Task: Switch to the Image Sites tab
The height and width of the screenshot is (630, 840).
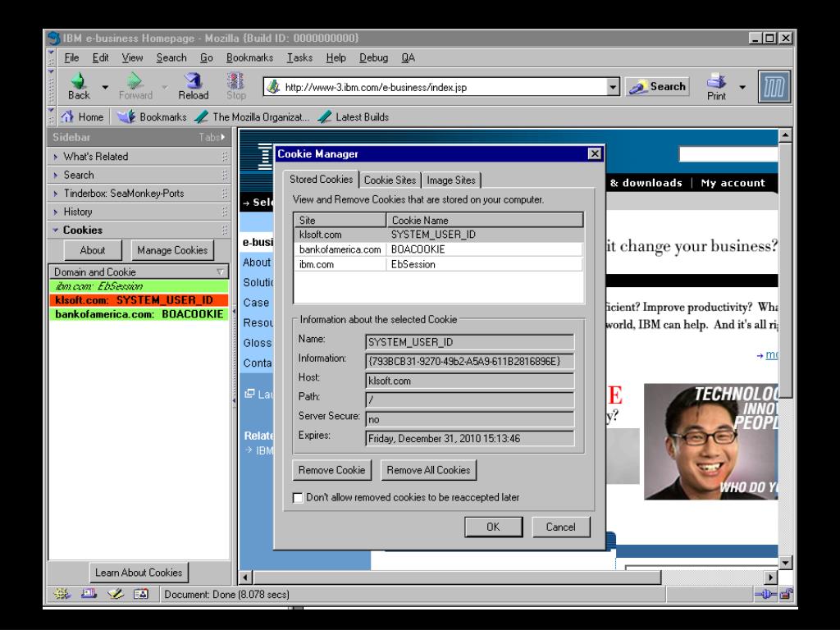Action: [x=451, y=180]
